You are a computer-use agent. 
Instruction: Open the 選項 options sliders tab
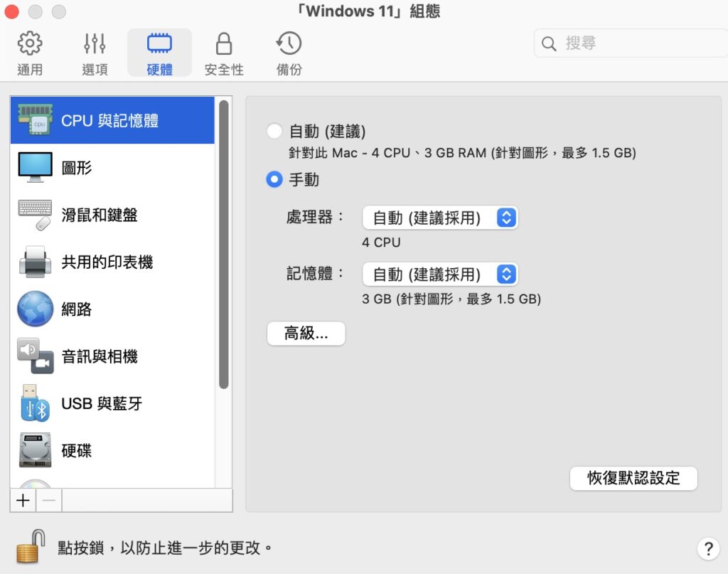(x=95, y=53)
